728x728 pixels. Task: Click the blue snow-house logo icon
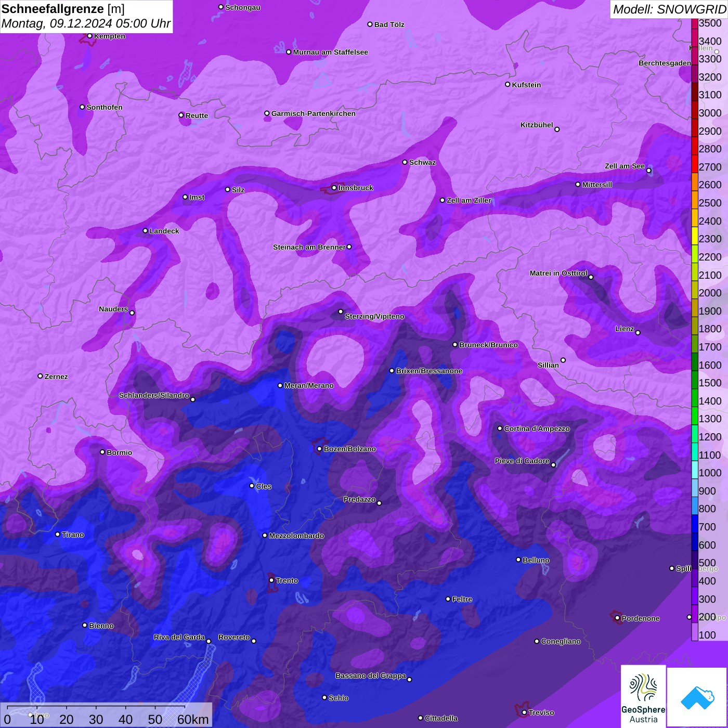point(697,698)
